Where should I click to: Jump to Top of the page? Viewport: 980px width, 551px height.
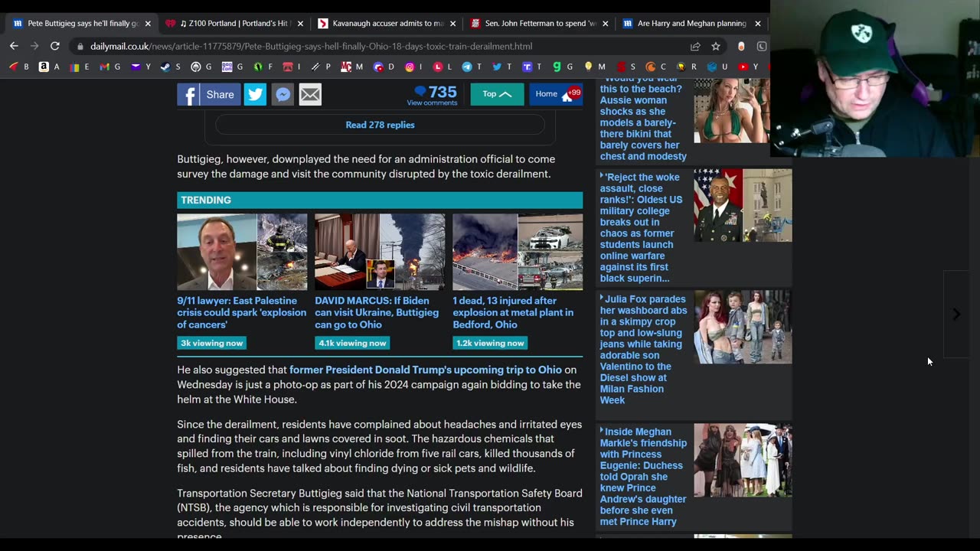click(x=497, y=94)
